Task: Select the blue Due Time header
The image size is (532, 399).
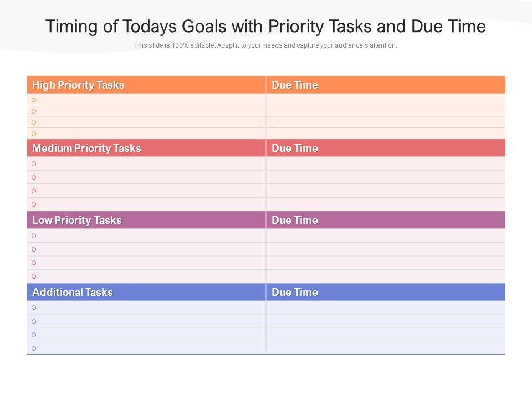Action: point(295,293)
